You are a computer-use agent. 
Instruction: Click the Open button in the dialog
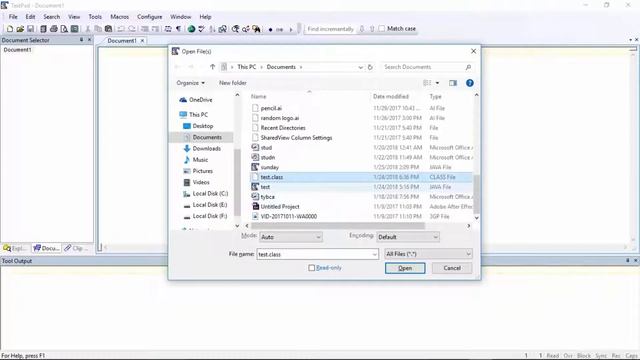pyautogui.click(x=405, y=268)
